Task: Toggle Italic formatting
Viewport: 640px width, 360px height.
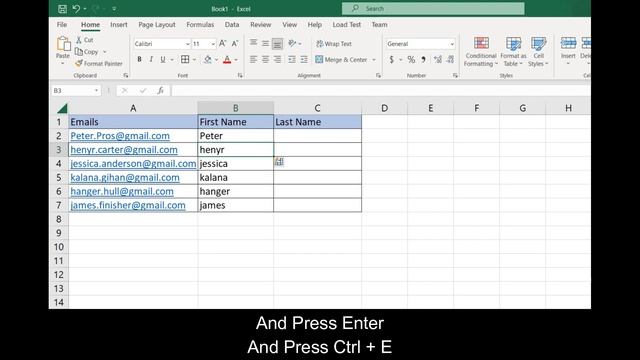Action: pos(151,60)
